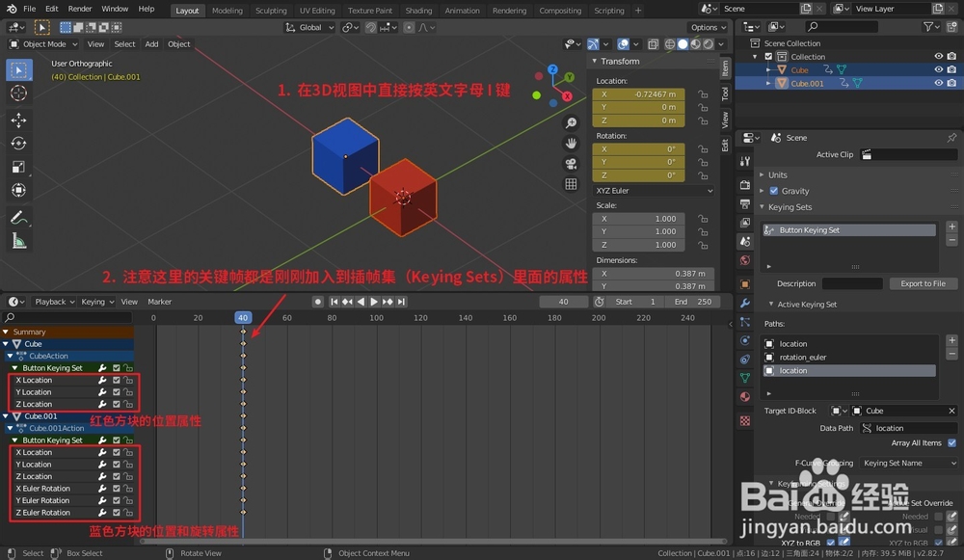This screenshot has height=560, width=964.
Task: Select the Move tool
Action: (x=18, y=120)
